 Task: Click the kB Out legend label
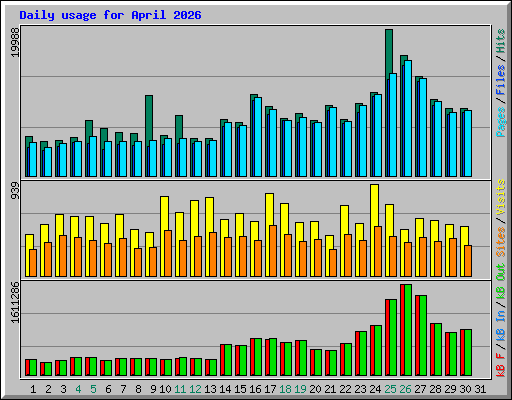500,281
